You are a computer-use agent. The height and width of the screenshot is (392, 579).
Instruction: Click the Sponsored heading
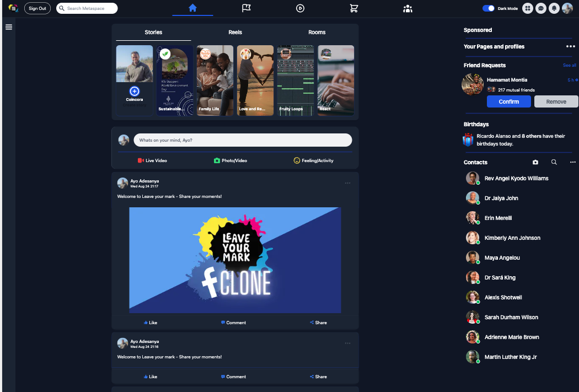pos(478,30)
